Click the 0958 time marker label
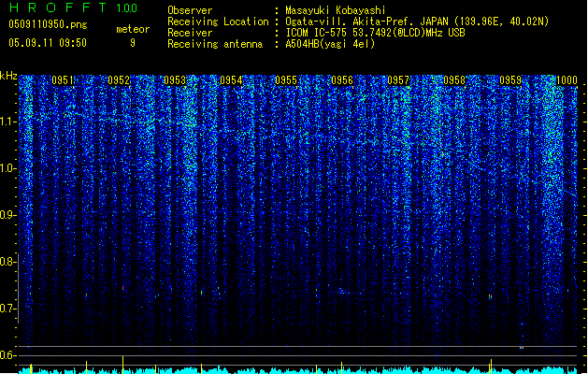The image size is (588, 374). pos(454,80)
